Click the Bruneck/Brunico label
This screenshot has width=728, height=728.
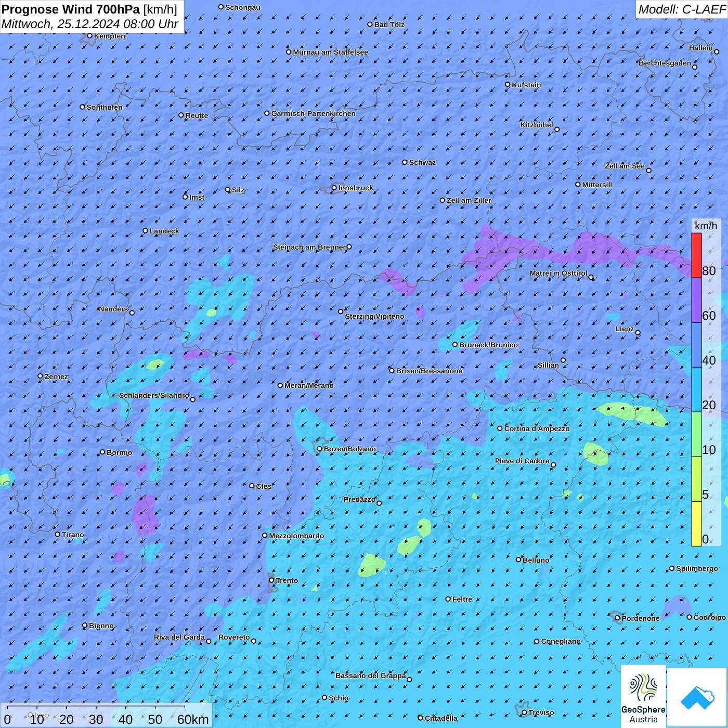click(488, 345)
